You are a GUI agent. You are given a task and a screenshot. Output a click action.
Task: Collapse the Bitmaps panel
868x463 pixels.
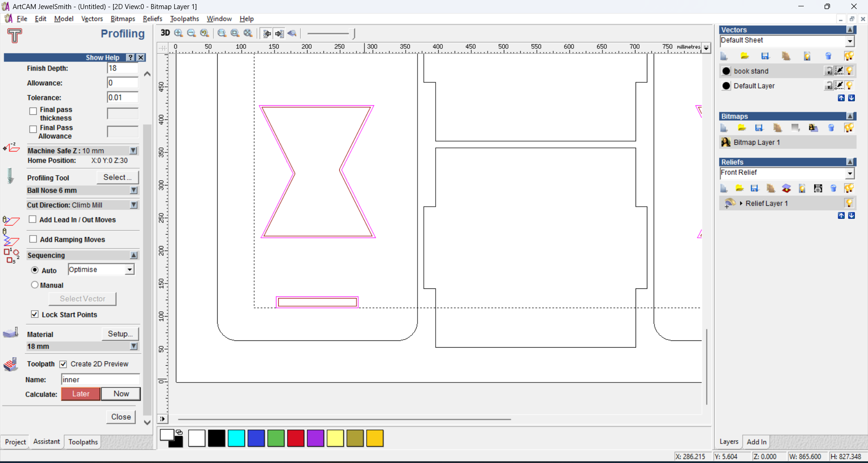tap(850, 116)
